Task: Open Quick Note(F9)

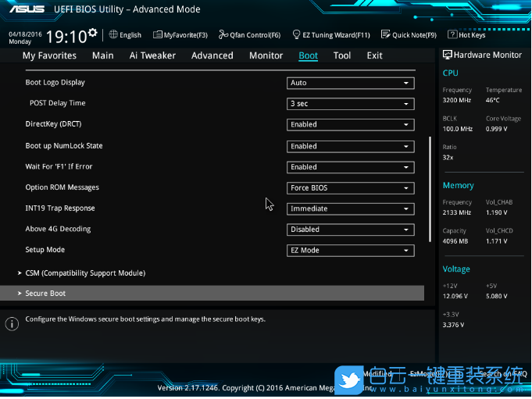Action: click(409, 35)
